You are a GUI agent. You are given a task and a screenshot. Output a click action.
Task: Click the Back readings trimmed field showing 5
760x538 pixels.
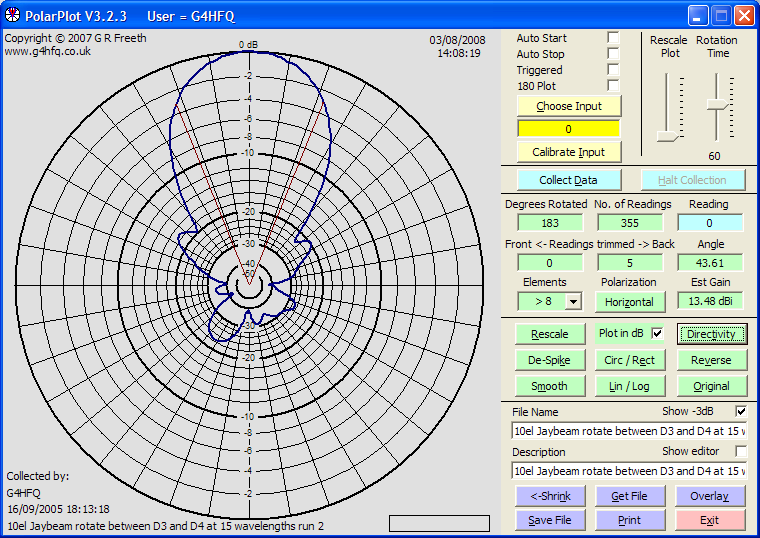point(630,263)
